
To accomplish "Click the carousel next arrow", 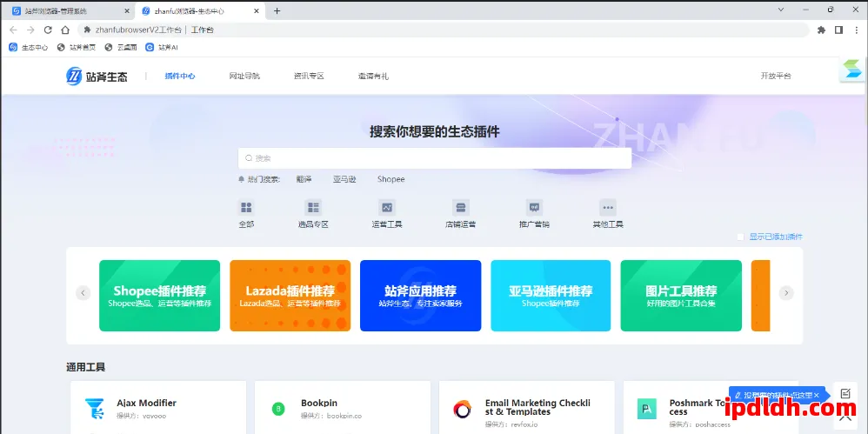I will click(786, 293).
